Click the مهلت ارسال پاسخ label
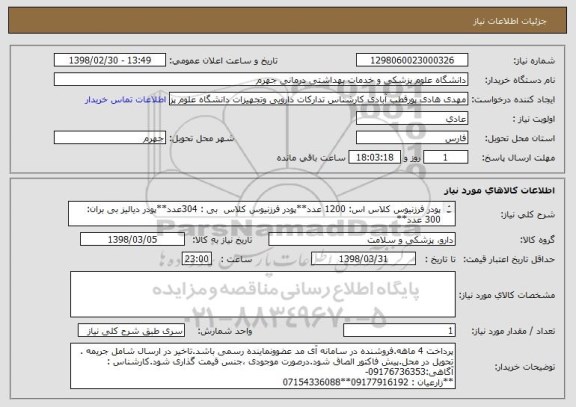The height and width of the screenshot is (407, 576). coord(518,158)
